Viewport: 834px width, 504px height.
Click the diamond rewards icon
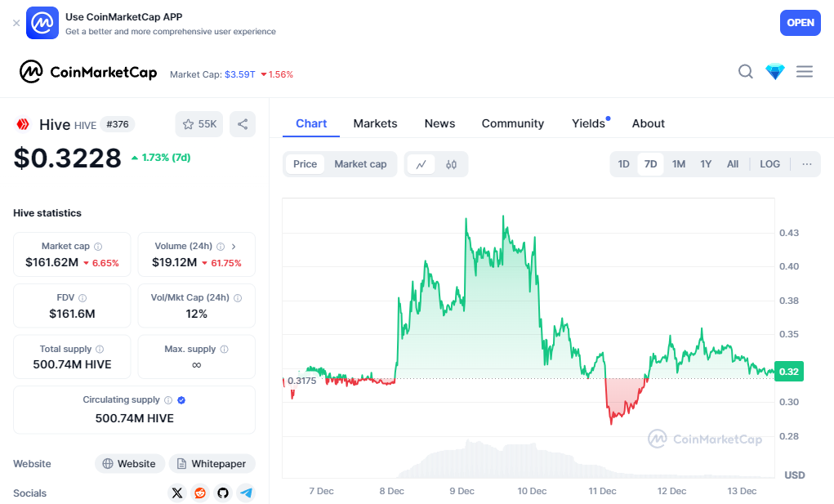774,72
